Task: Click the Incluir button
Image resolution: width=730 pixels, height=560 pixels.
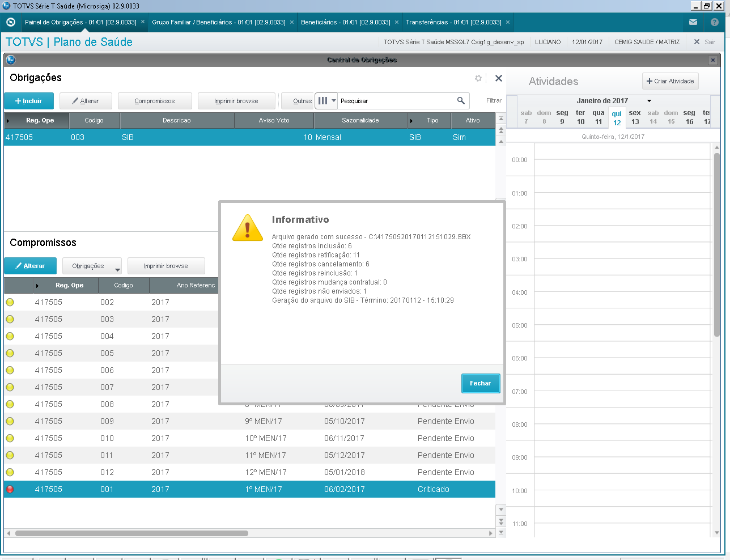Action: (x=29, y=101)
